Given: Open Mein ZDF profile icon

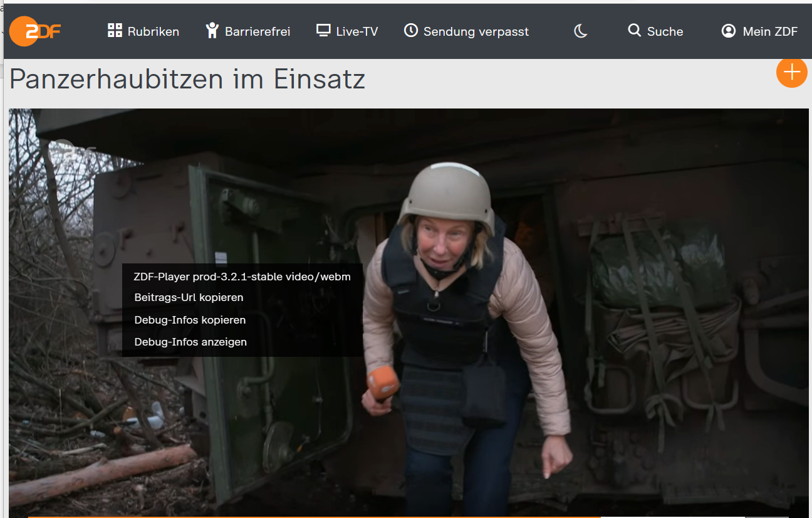Looking at the screenshot, I should tap(729, 31).
